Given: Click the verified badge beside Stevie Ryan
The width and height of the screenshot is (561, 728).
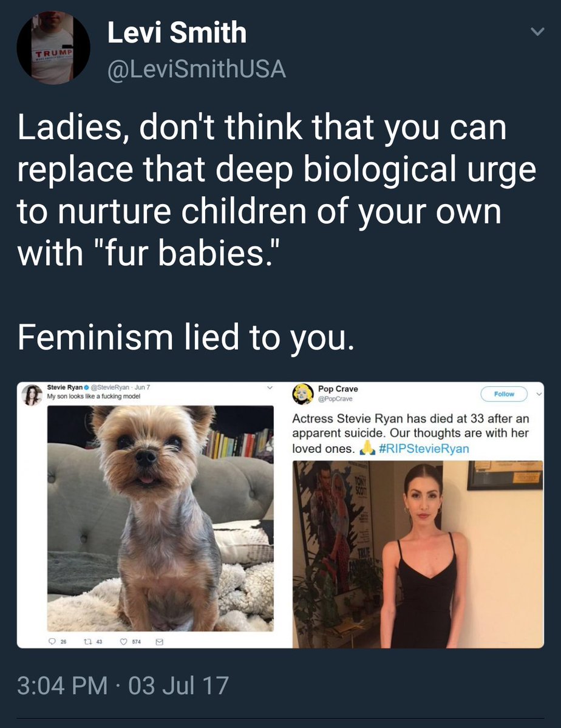Looking at the screenshot, I should click(86, 387).
